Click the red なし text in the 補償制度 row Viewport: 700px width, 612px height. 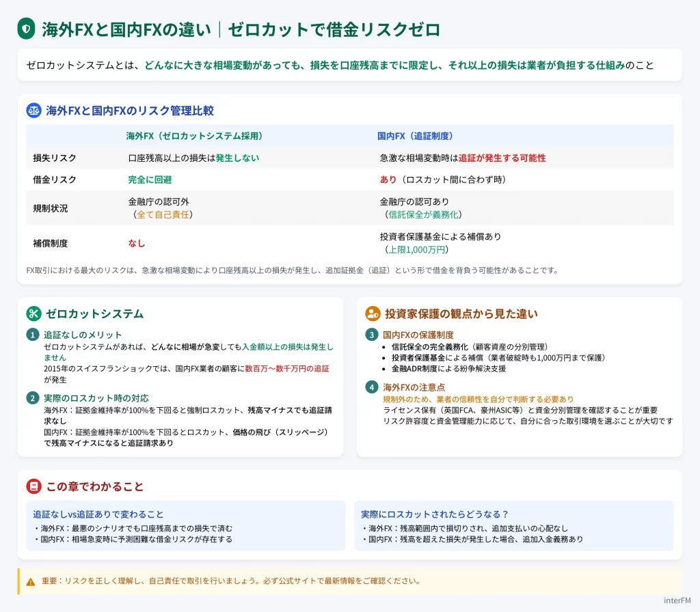point(137,243)
